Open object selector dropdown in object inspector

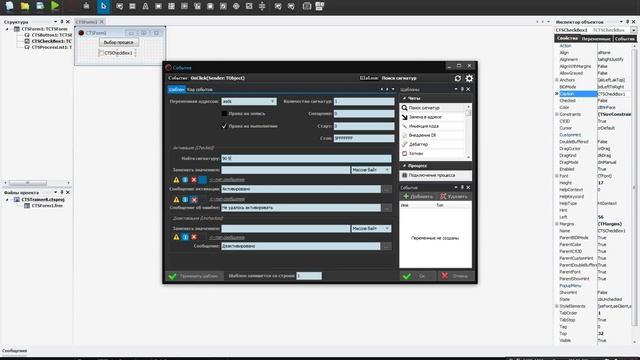(633, 30)
